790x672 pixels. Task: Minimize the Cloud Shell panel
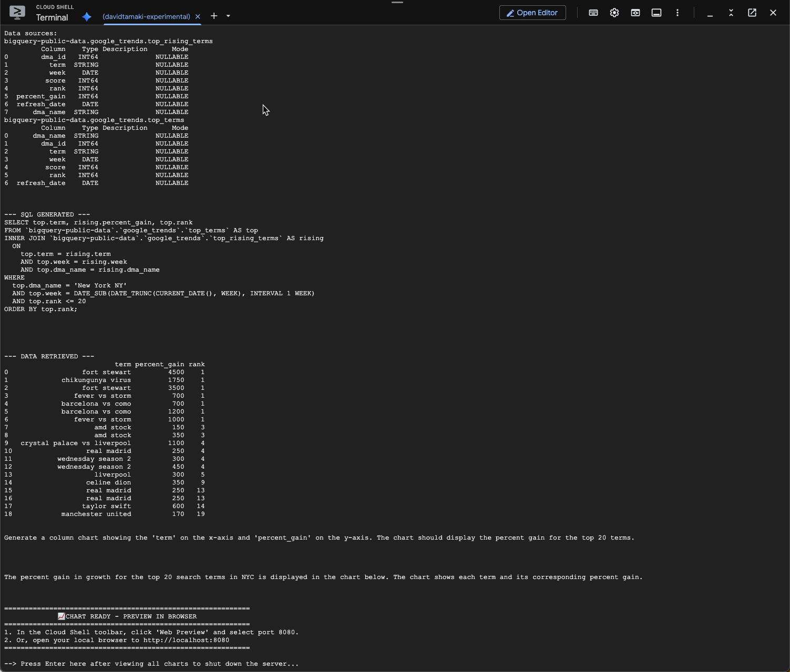click(x=710, y=13)
